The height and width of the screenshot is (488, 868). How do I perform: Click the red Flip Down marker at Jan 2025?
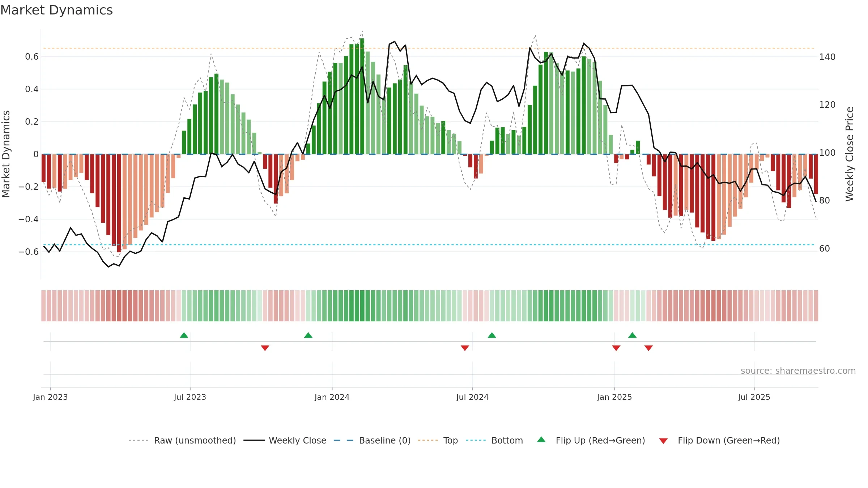616,348
